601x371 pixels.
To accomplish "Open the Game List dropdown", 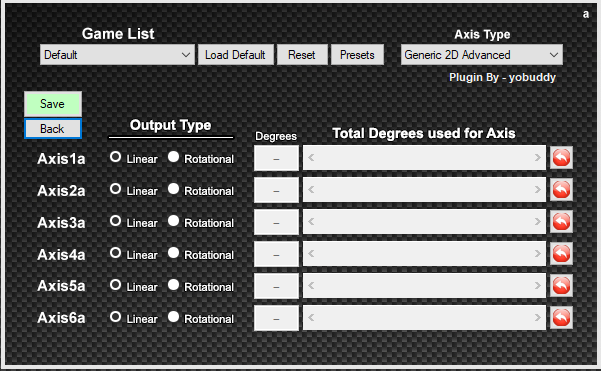I will pyautogui.click(x=117, y=55).
